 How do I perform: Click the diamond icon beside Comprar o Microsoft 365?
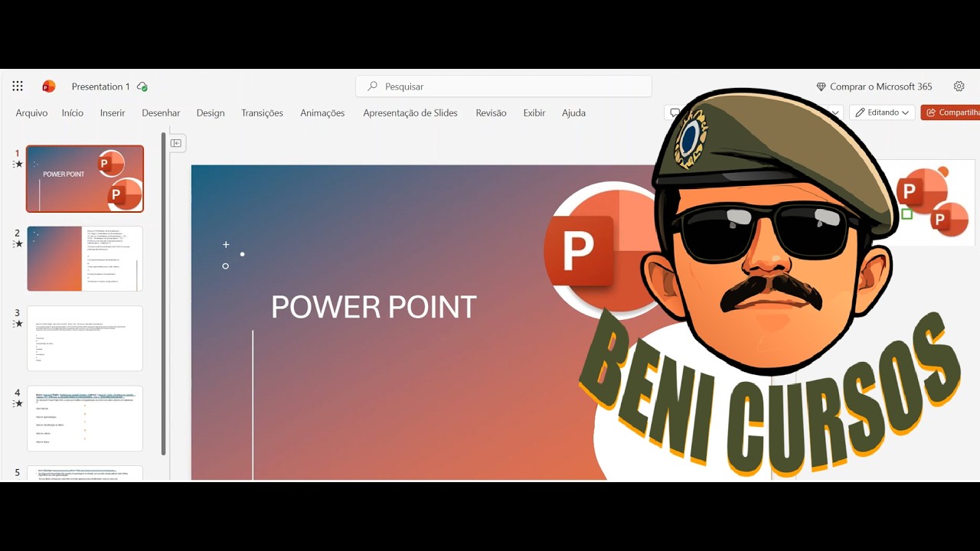pyautogui.click(x=821, y=87)
